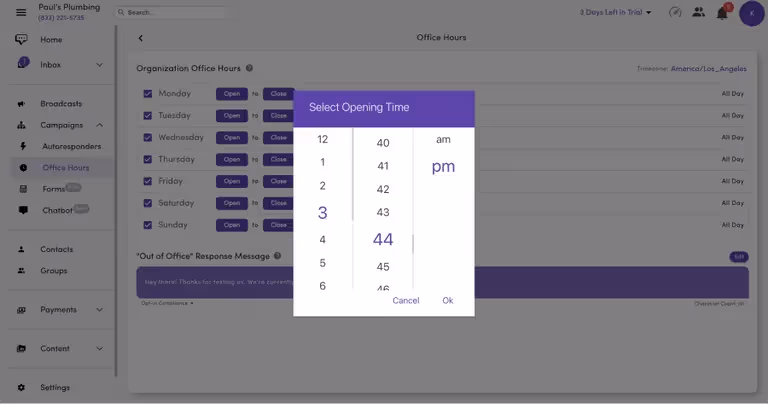The height and width of the screenshot is (404, 768).
Task: Click the speedometer gauge icon
Action: click(675, 13)
